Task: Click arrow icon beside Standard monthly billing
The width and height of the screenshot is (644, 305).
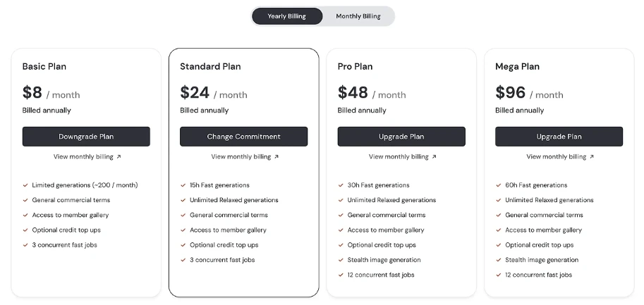Action: (277, 157)
